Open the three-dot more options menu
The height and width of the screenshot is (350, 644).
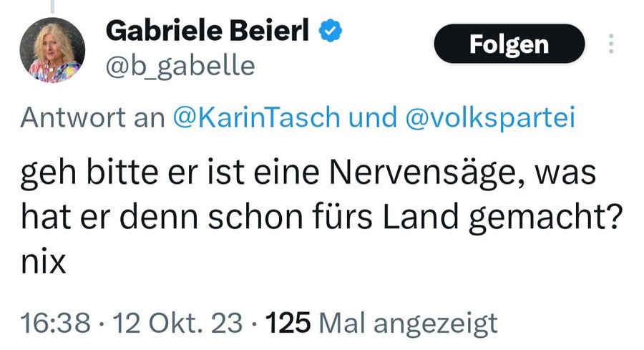611,44
